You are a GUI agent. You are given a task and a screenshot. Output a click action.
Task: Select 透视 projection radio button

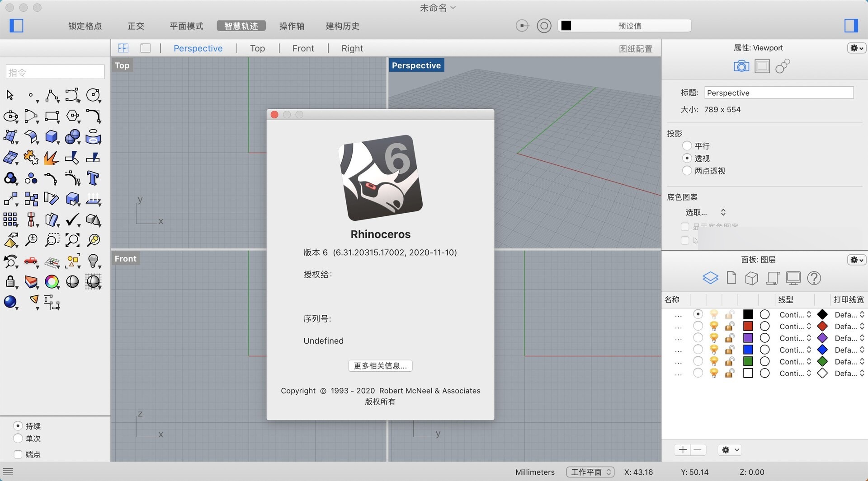pos(687,158)
